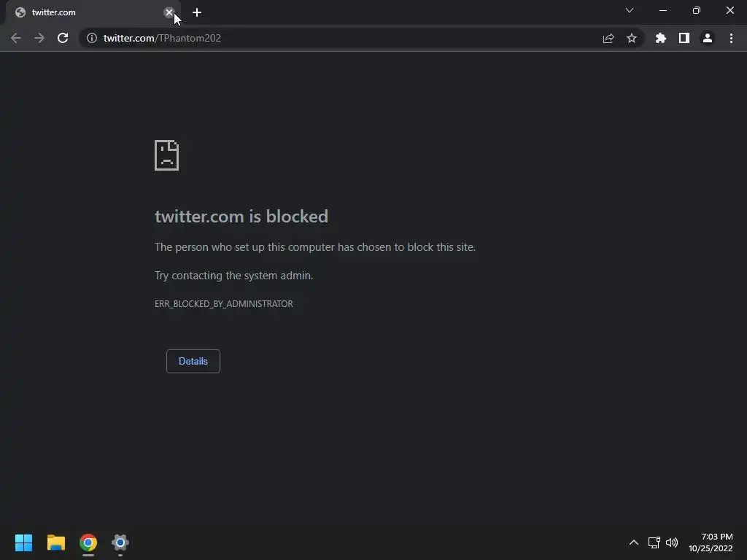Click the 'twitter.com is blocked' heading
Image resolution: width=747 pixels, height=560 pixels.
(x=241, y=217)
